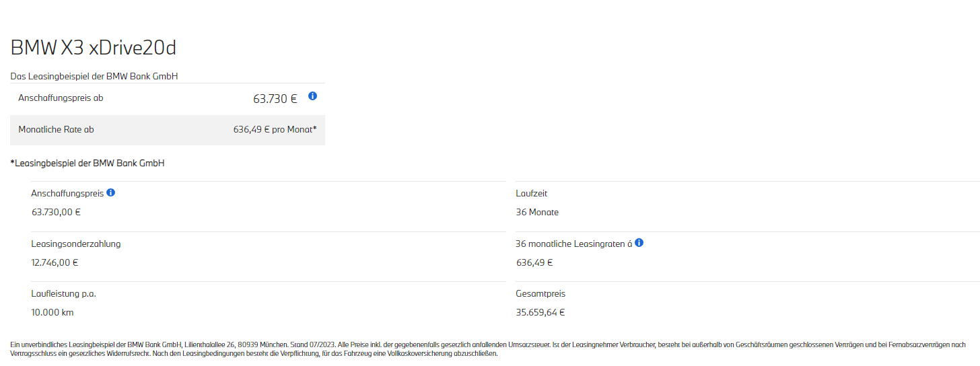Image resolution: width=980 pixels, height=366 pixels.
Task: Show info for 36 monatliche Leasingraten
Action: click(x=639, y=243)
